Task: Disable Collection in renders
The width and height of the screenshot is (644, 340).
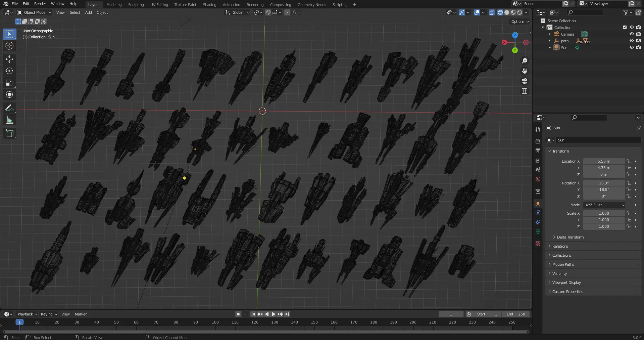Action: coord(638,27)
